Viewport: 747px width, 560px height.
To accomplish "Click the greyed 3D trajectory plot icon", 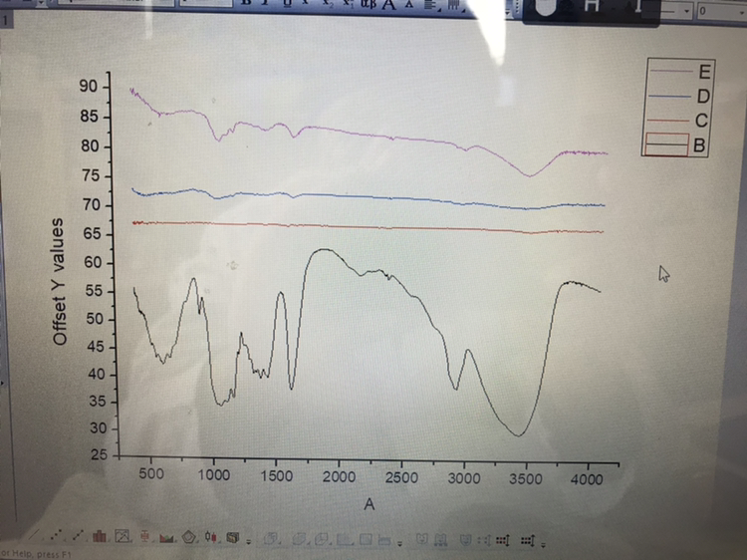I will tap(300, 539).
